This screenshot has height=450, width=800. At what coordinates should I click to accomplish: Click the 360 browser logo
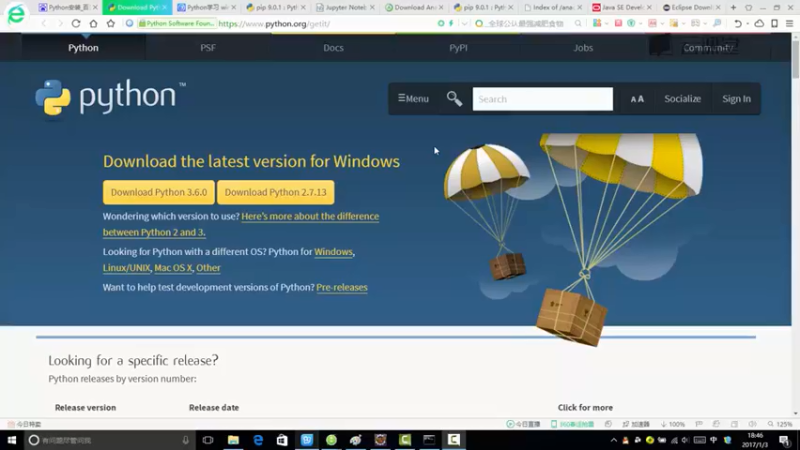click(x=16, y=14)
